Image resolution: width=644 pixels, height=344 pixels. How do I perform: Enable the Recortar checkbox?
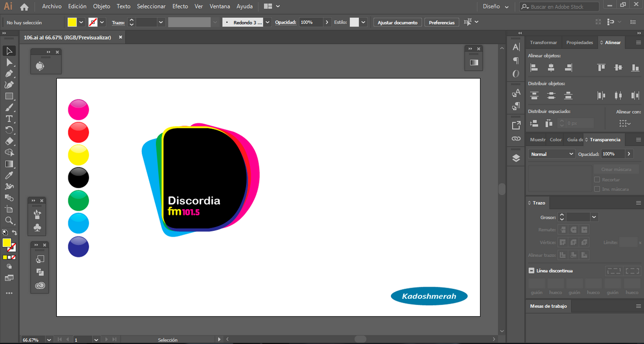click(597, 180)
